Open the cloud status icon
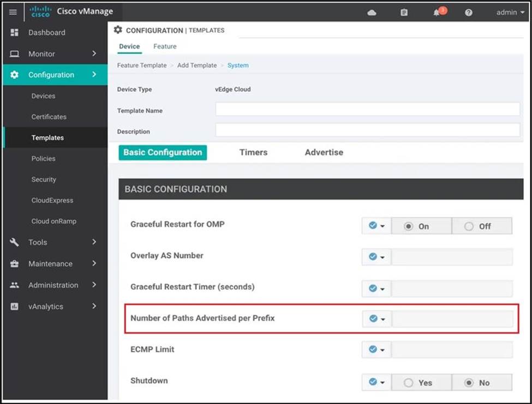Image resolution: width=532 pixels, height=404 pixels. [x=372, y=13]
